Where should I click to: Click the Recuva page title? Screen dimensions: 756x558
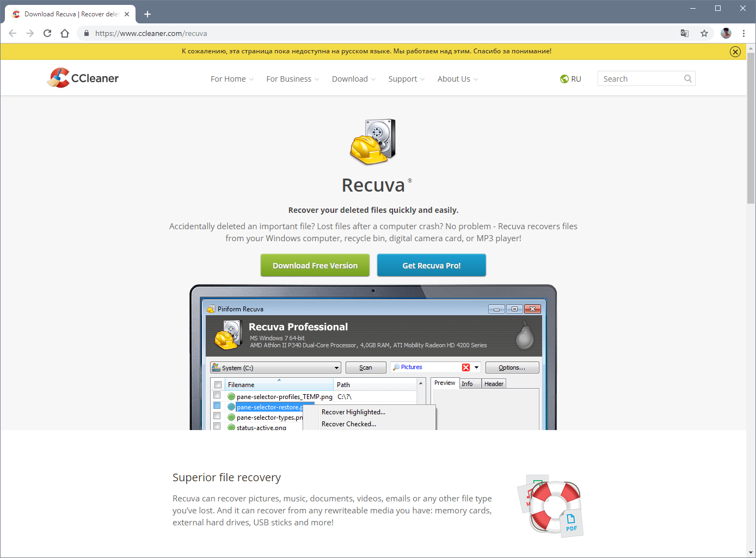(373, 185)
